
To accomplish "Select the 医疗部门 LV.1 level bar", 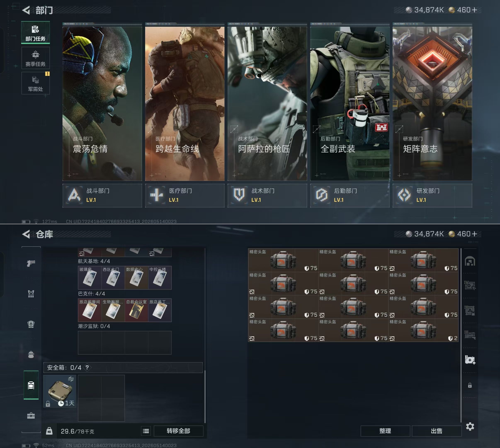I will [184, 195].
